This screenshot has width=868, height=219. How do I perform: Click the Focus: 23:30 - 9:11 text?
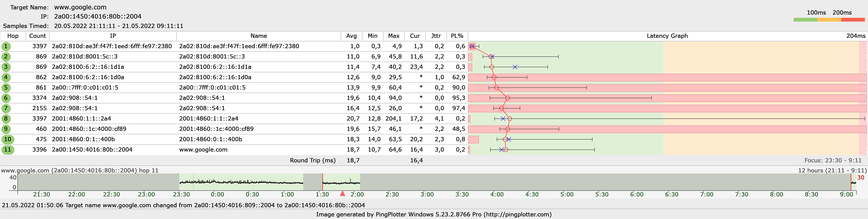pyautogui.click(x=833, y=160)
